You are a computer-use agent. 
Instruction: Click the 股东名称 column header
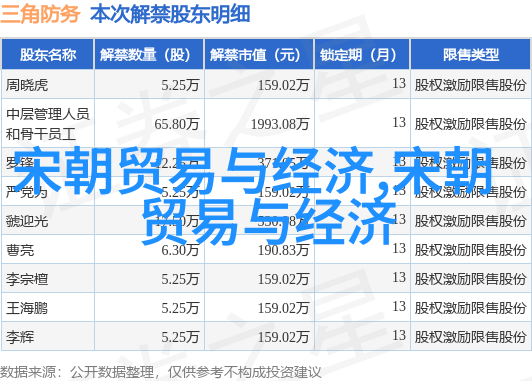point(48,55)
